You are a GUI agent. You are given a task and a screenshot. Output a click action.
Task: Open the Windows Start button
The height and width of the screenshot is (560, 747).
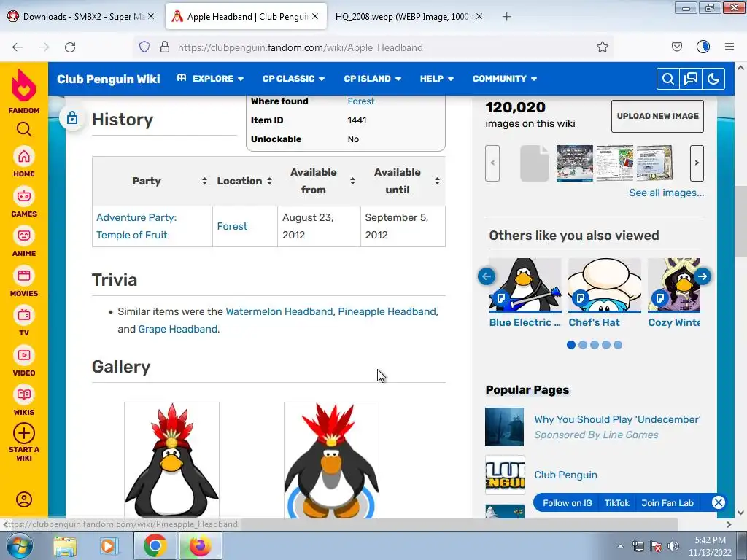19,545
